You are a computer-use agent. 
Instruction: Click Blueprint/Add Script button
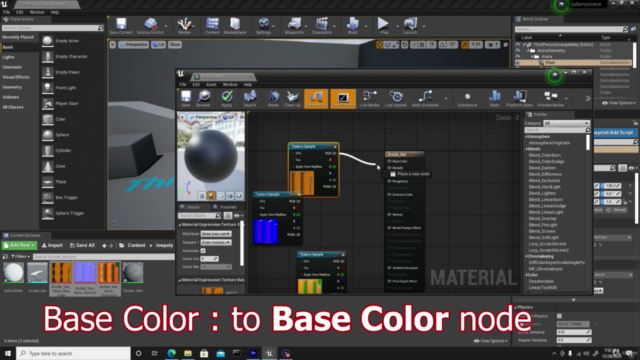(614, 133)
